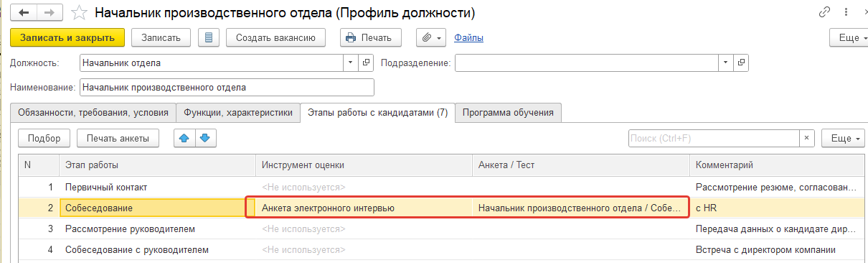
Task: Click the Наименование input field
Action: 227,88
